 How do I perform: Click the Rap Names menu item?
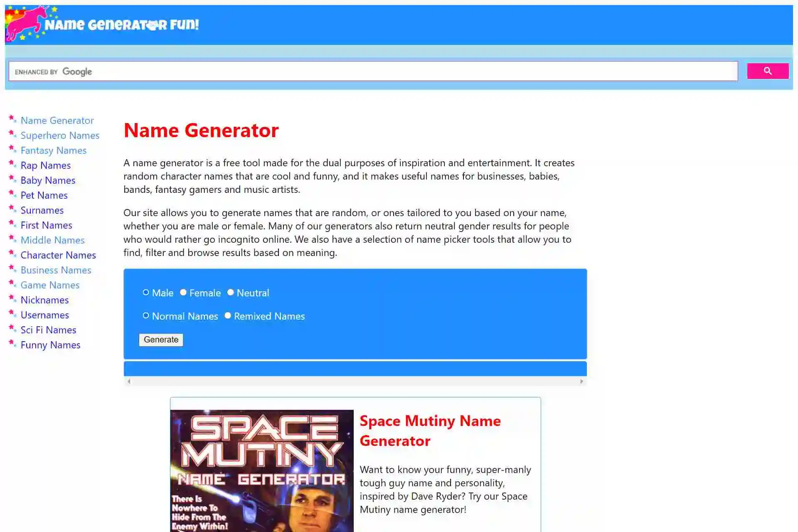[45, 165]
